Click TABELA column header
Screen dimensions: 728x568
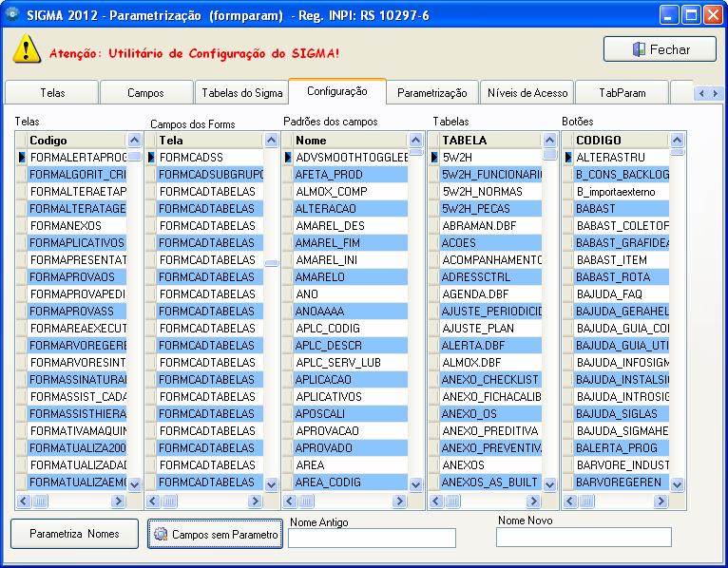coord(490,141)
